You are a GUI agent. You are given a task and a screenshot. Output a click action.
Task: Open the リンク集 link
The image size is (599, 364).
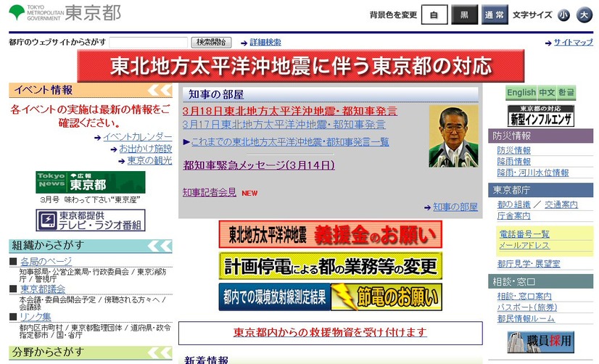[35, 317]
